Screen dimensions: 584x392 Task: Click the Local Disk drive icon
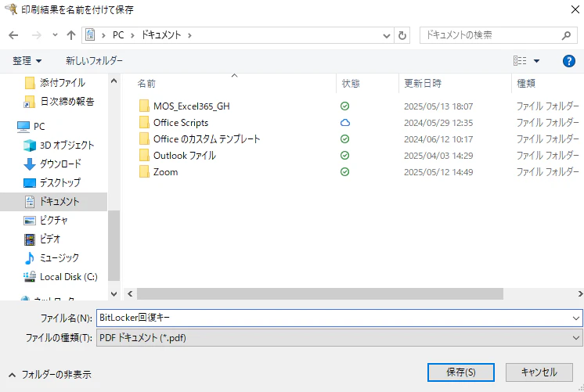pos(30,277)
